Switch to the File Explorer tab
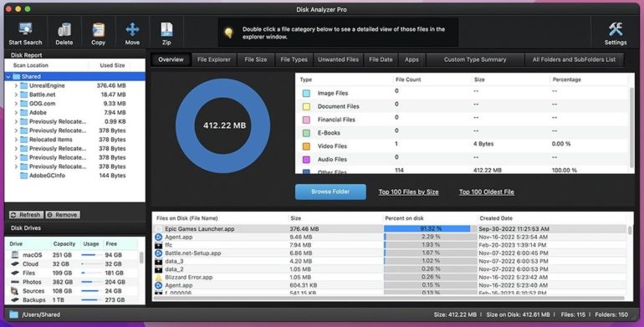644x327 pixels. (214, 59)
